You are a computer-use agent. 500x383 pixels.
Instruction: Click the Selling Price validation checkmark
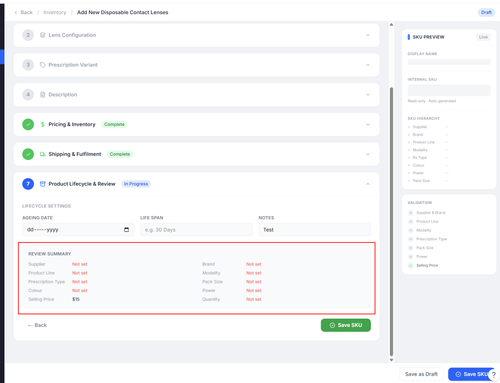[411, 266]
